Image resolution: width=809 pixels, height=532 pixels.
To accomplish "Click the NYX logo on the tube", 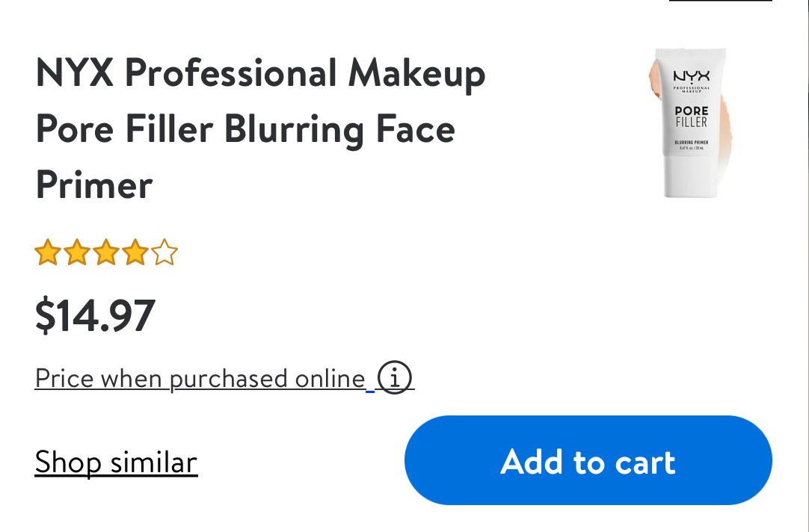I will pyautogui.click(x=692, y=76).
